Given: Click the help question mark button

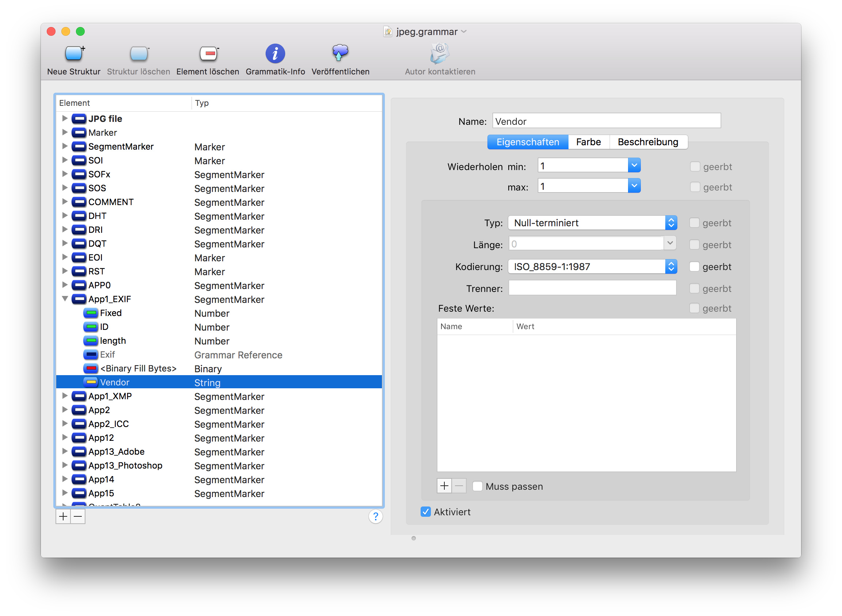Looking at the screenshot, I should (x=376, y=517).
